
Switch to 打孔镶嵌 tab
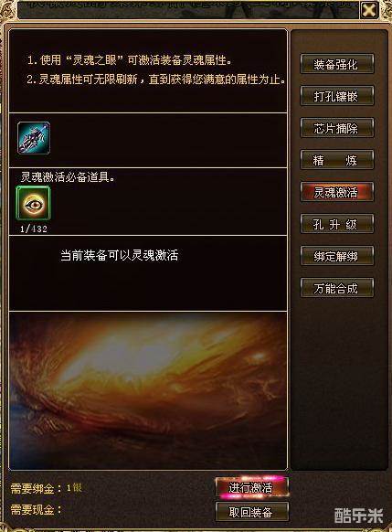[337, 96]
